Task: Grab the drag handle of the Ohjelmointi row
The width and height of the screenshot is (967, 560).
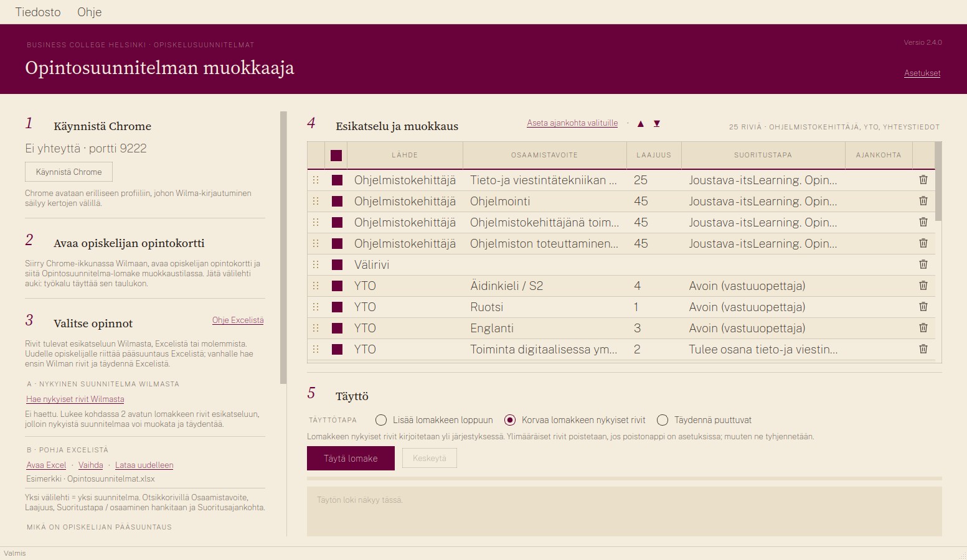Action: coord(316,201)
